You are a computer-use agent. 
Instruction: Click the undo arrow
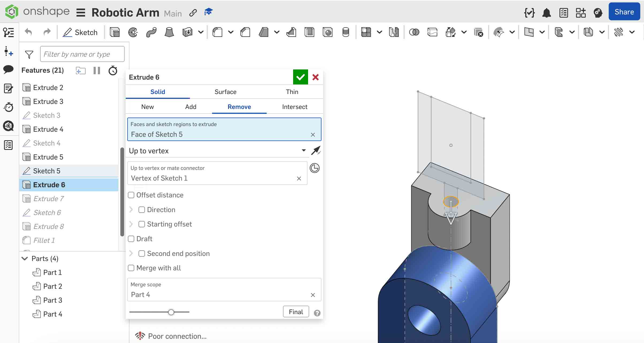click(x=28, y=32)
